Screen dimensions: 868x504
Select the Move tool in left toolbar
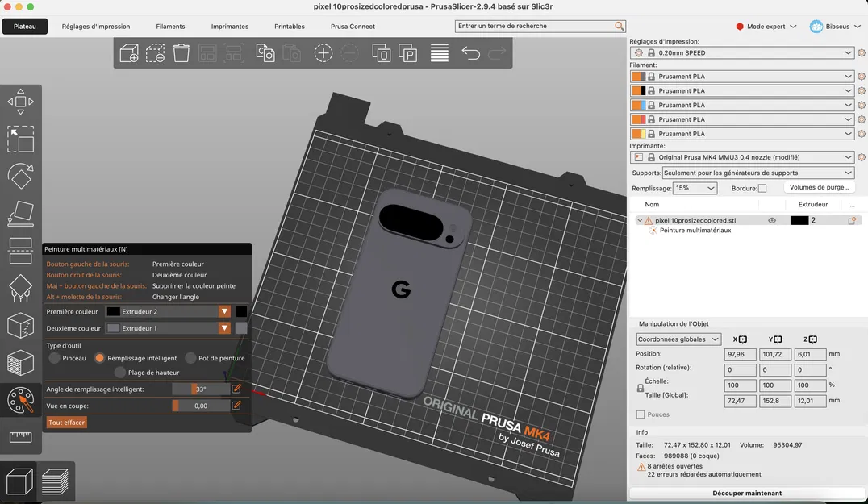20,102
